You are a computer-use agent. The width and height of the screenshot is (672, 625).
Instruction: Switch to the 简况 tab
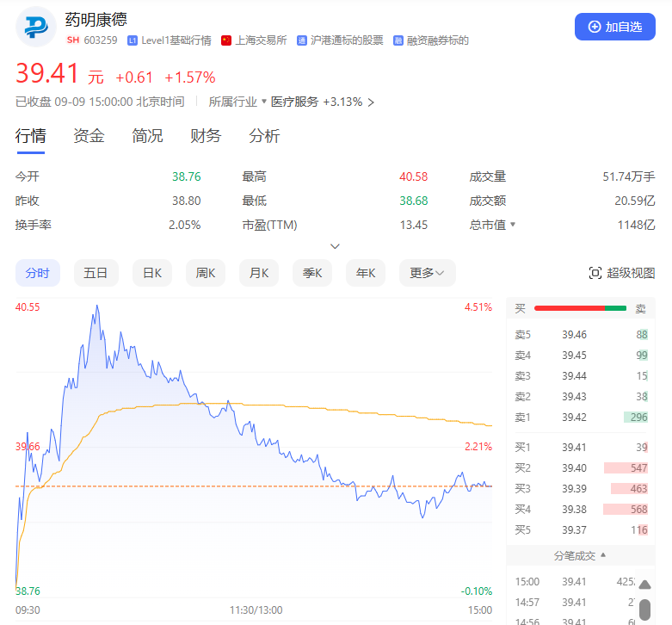[x=147, y=136]
